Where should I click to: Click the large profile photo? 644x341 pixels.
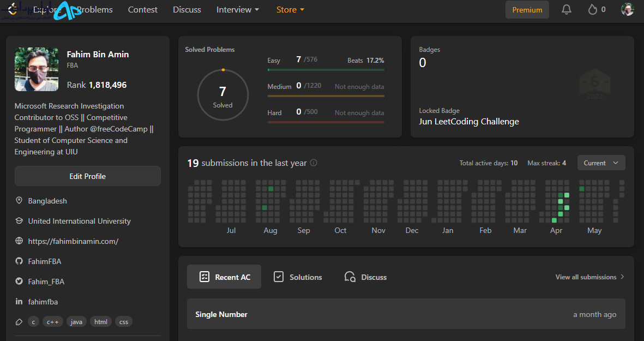[x=37, y=69]
